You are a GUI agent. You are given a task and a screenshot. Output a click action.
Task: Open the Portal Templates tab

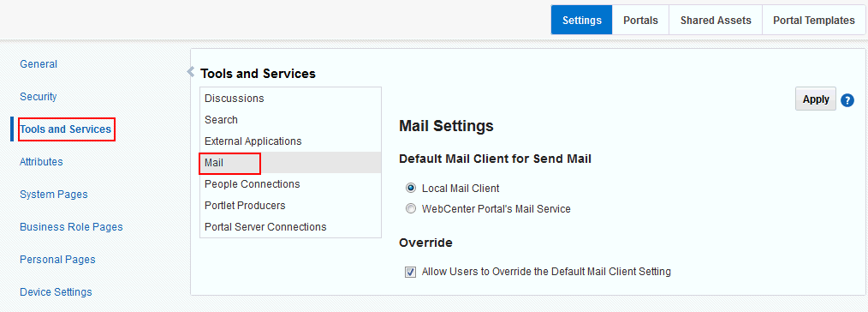pyautogui.click(x=814, y=21)
